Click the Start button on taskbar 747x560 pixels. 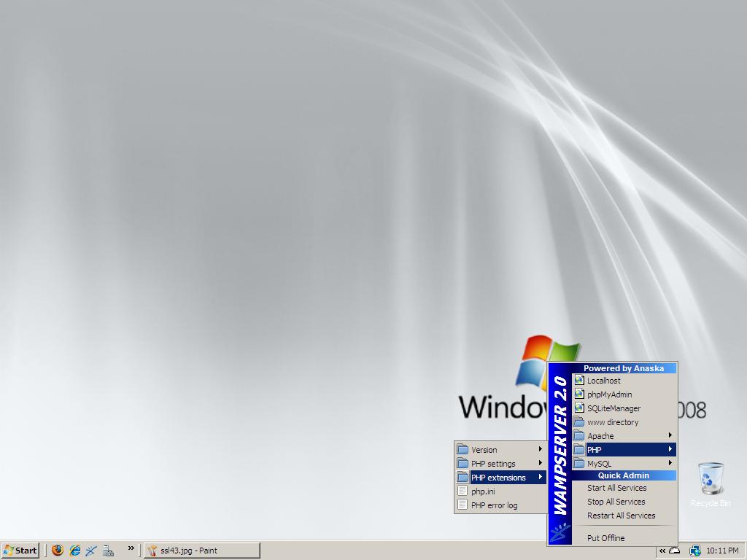click(20, 551)
